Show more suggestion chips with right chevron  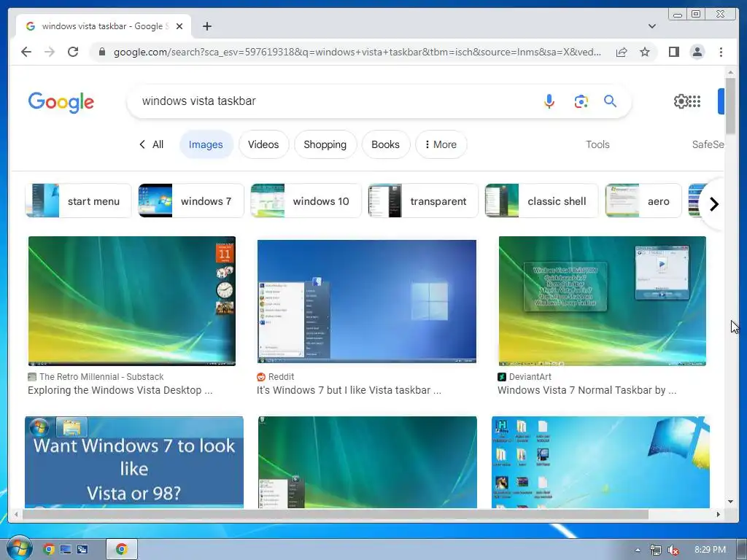713,204
